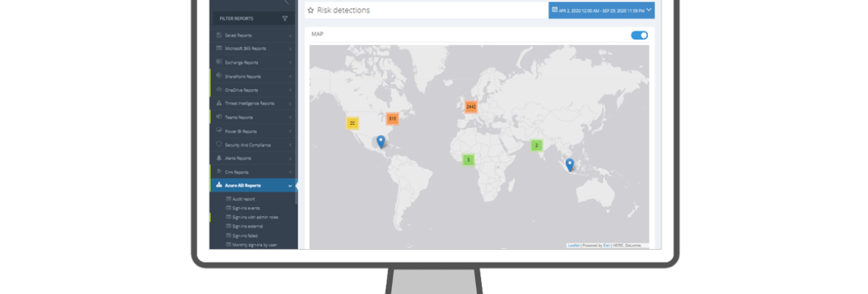Image resolution: width=868 pixels, height=294 pixels.
Task: Click the Teams Reports icon
Action: pos(219,117)
